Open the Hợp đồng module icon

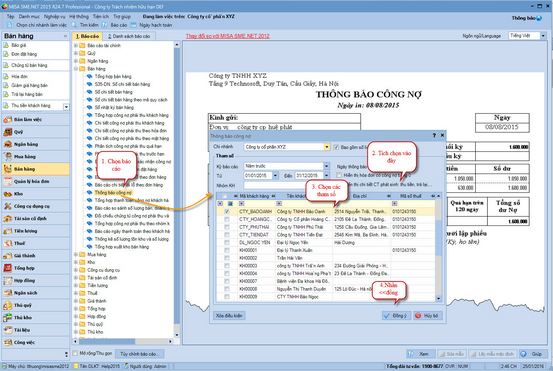(x=8, y=280)
